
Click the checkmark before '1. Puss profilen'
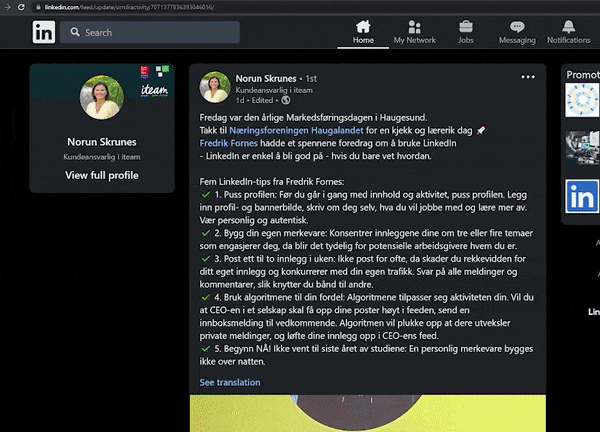pos(206,194)
